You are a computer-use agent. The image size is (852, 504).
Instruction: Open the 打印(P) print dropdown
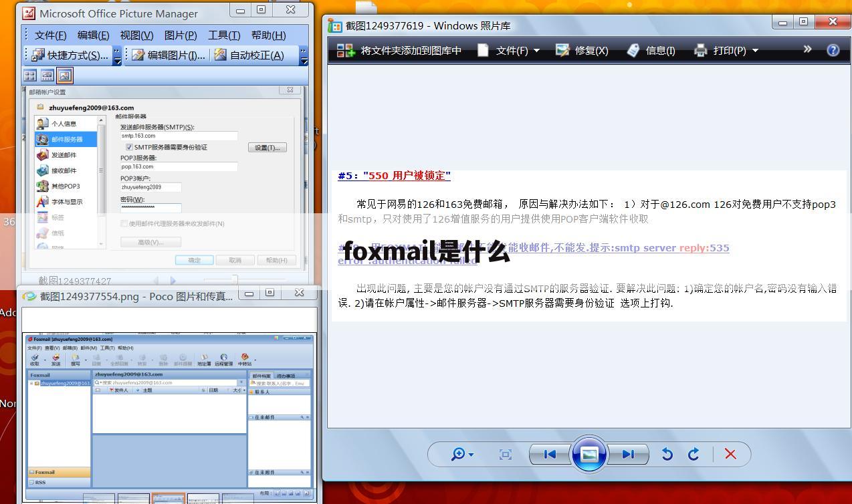(x=726, y=50)
